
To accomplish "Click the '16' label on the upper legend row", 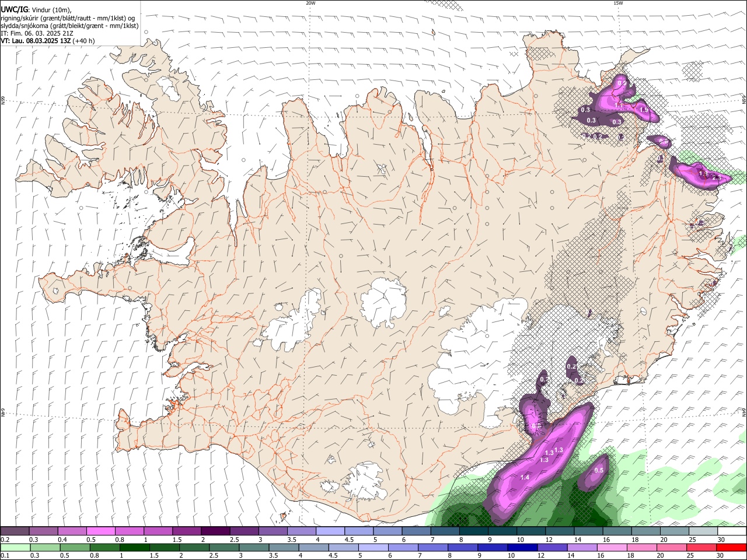I will click(606, 540).
